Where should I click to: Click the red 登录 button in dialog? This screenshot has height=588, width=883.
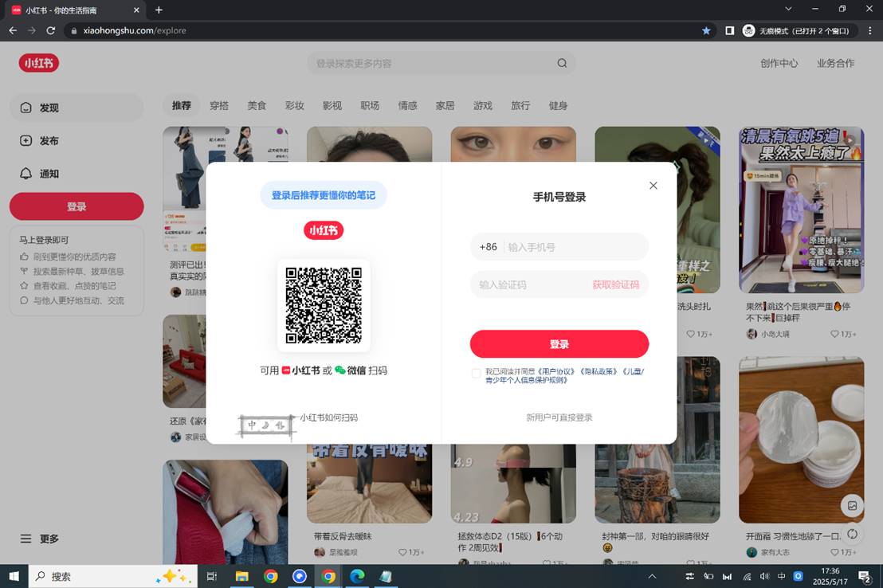(x=559, y=344)
